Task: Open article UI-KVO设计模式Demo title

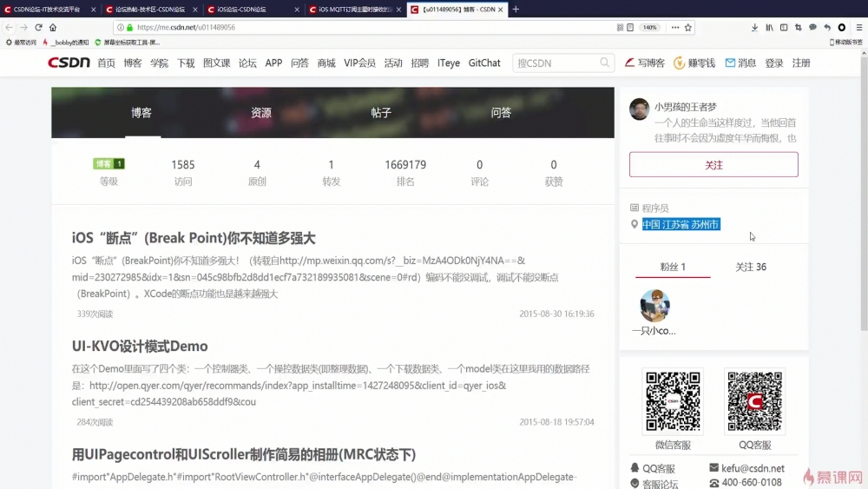Action: click(x=140, y=346)
